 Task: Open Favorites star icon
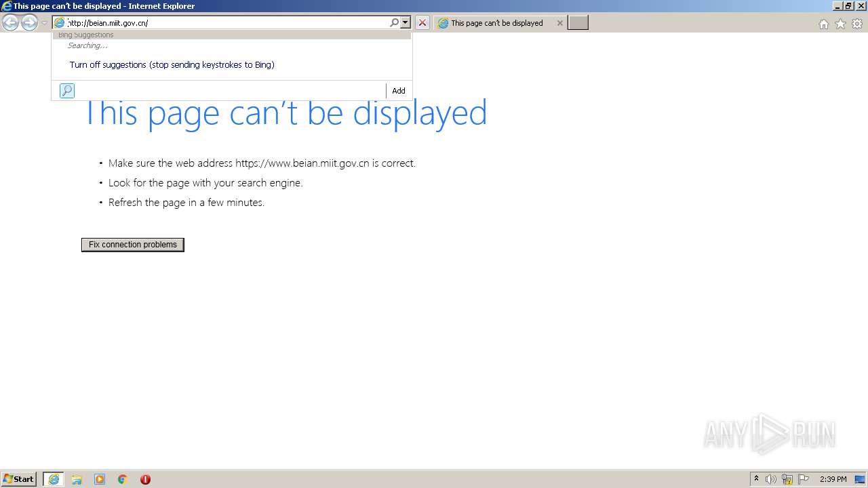(840, 24)
